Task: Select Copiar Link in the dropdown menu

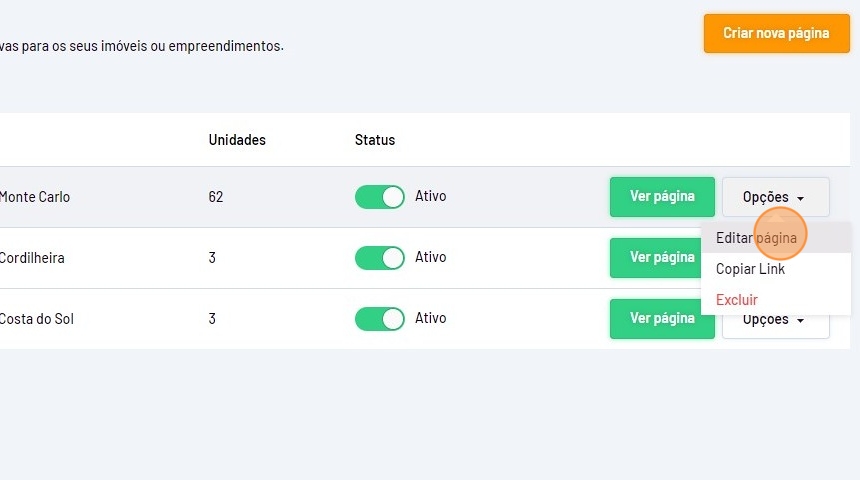Action: [750, 269]
